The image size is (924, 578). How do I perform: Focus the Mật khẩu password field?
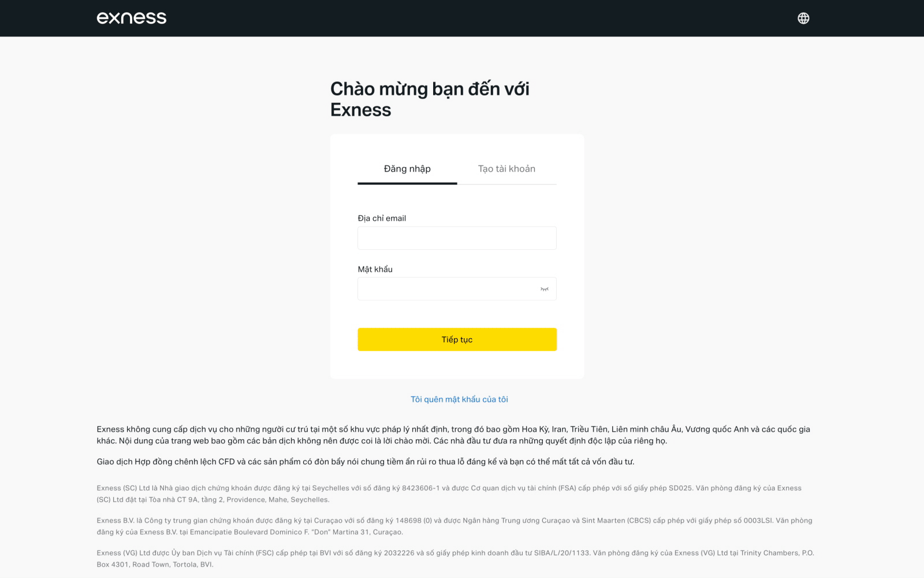pos(448,289)
